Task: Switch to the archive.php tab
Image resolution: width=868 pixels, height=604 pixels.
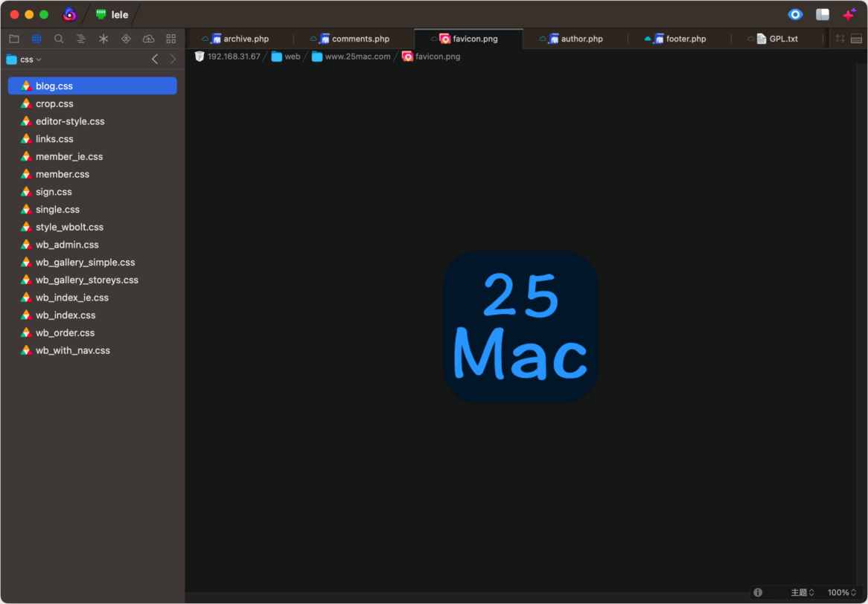Action: click(239, 39)
